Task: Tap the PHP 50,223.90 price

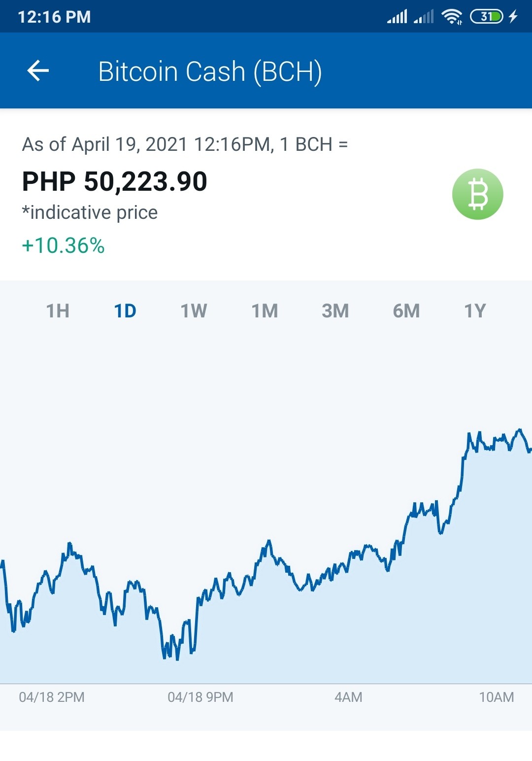Action: tap(115, 181)
